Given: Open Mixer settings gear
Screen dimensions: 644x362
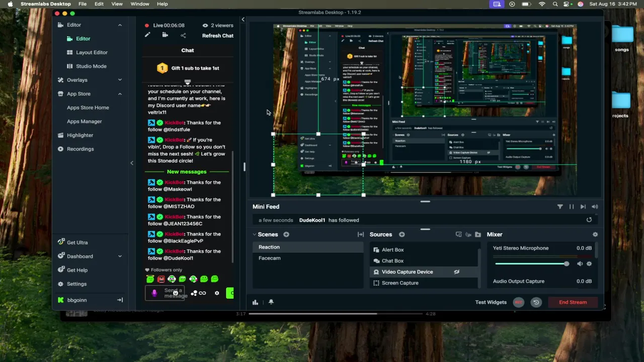Looking at the screenshot, I should [595, 234].
